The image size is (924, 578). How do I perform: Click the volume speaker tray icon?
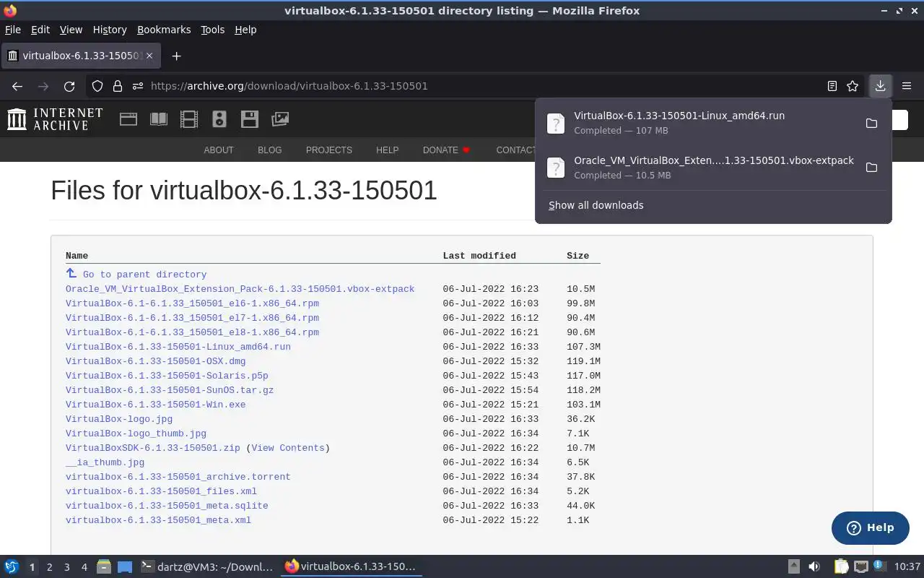pyautogui.click(x=814, y=567)
